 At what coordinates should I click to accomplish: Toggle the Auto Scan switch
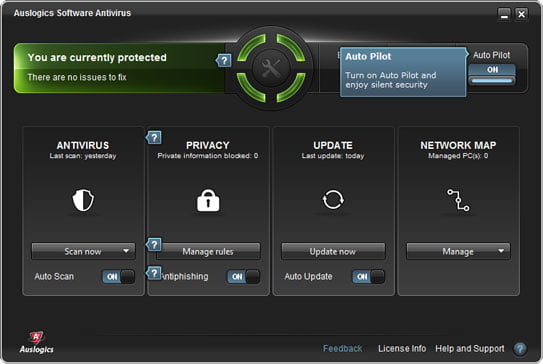[118, 277]
